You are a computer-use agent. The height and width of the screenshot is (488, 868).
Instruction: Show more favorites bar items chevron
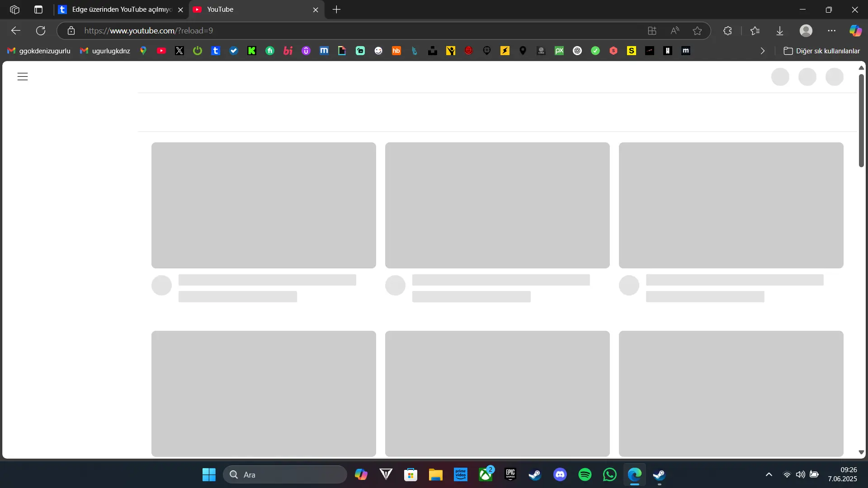[763, 51]
